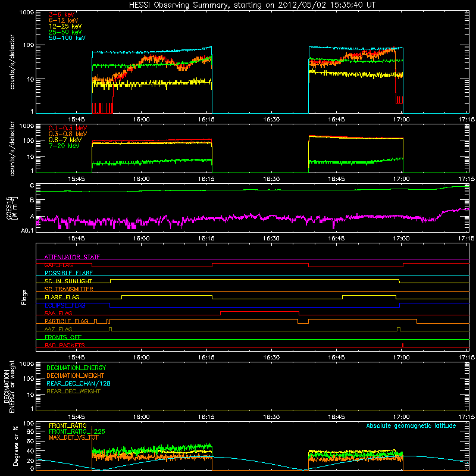This screenshot has height=476, width=476.
Task: Select the 50-100 keV legend label
Action: [67, 38]
